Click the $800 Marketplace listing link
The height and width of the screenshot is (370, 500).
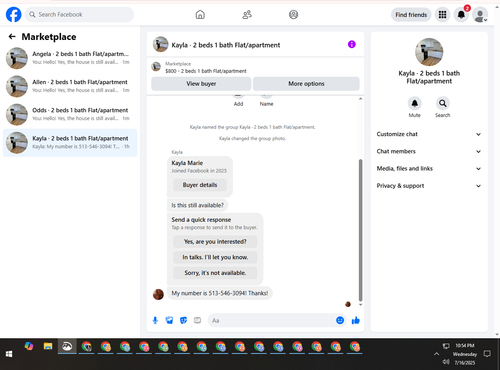[206, 71]
